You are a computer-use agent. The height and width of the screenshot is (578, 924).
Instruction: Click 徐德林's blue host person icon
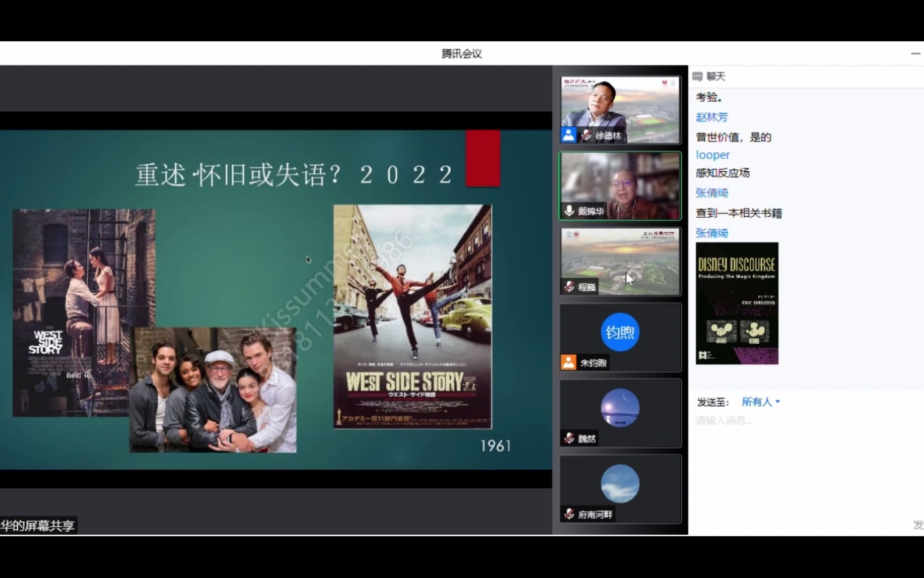click(x=569, y=135)
